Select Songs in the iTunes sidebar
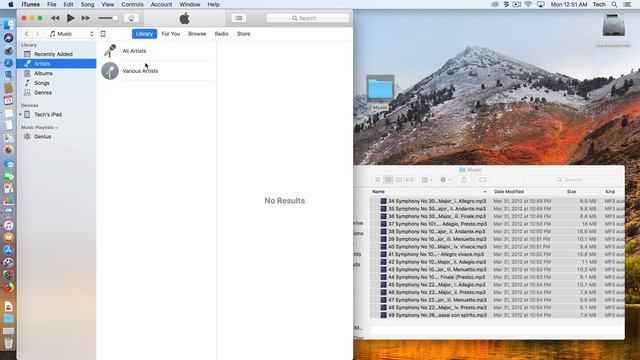Image resolution: width=640 pixels, height=360 pixels. 56,83
